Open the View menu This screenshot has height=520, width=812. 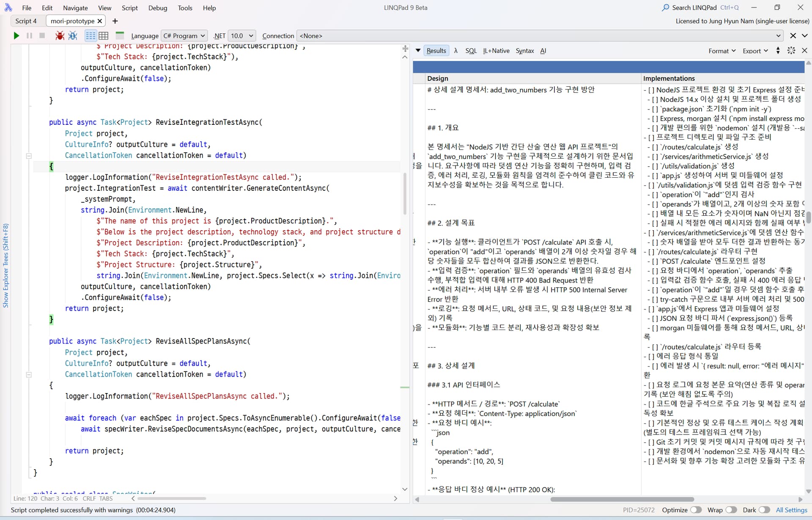click(104, 8)
